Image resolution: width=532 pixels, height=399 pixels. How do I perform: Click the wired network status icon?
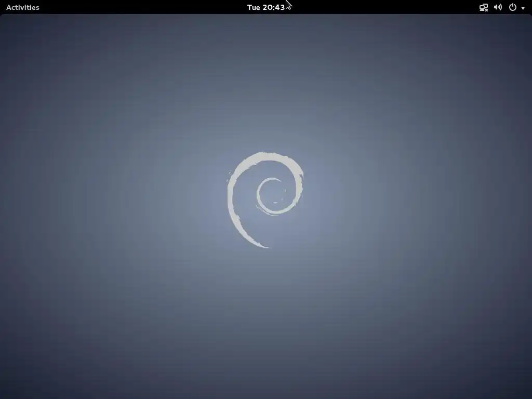click(484, 7)
